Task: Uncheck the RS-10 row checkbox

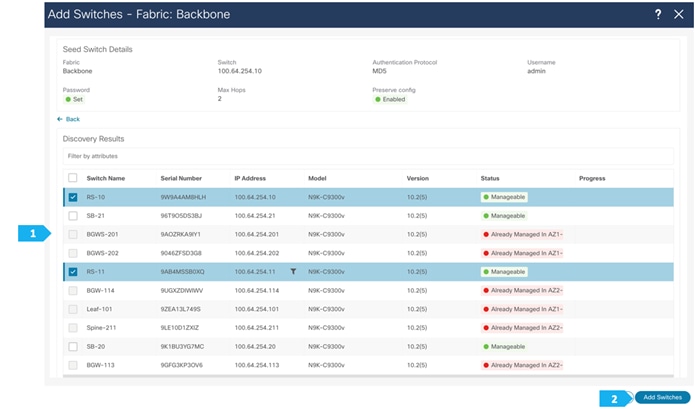Action: [73, 197]
